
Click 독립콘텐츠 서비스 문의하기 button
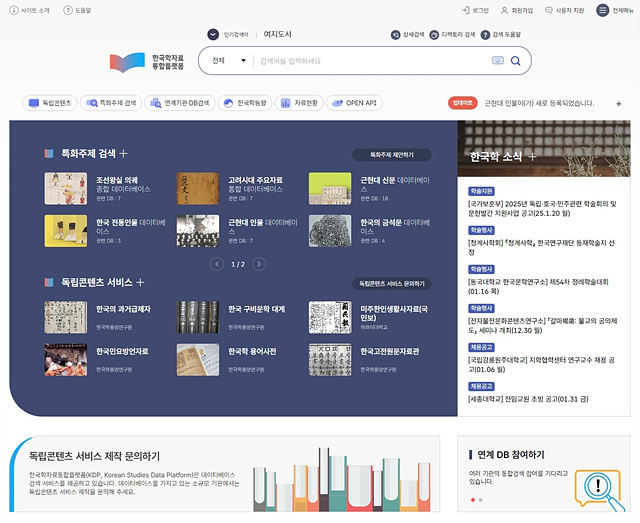click(392, 283)
